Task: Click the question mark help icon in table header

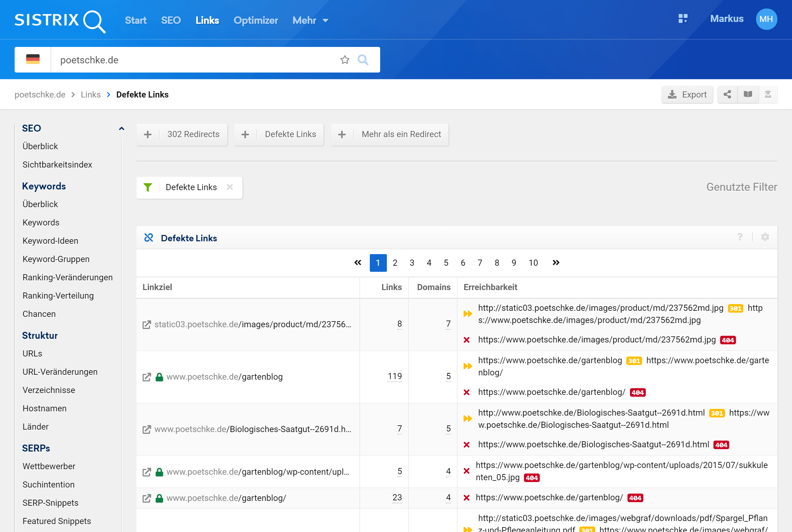Action: point(740,237)
